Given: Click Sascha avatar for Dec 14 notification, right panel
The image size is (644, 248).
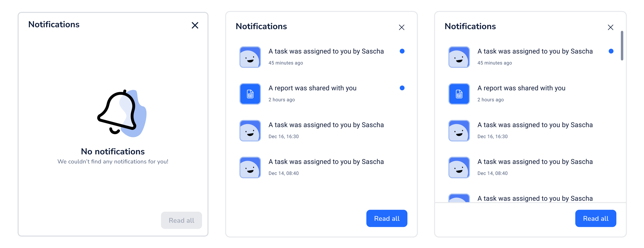Looking at the screenshot, I should click(x=459, y=167).
